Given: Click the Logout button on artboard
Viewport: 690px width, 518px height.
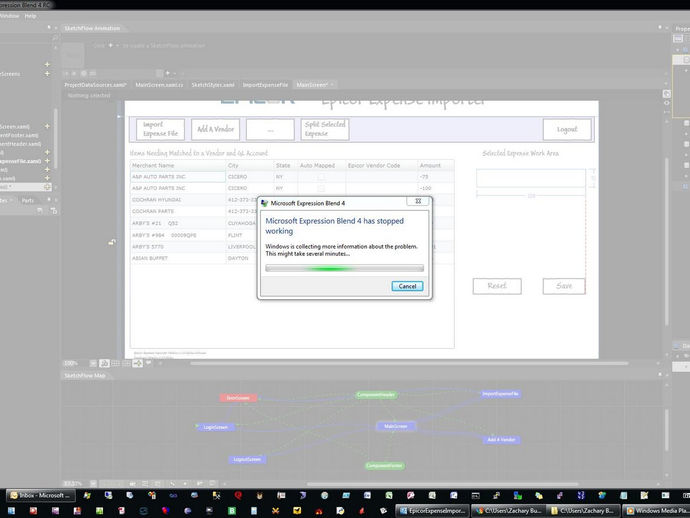Looking at the screenshot, I should [567, 129].
